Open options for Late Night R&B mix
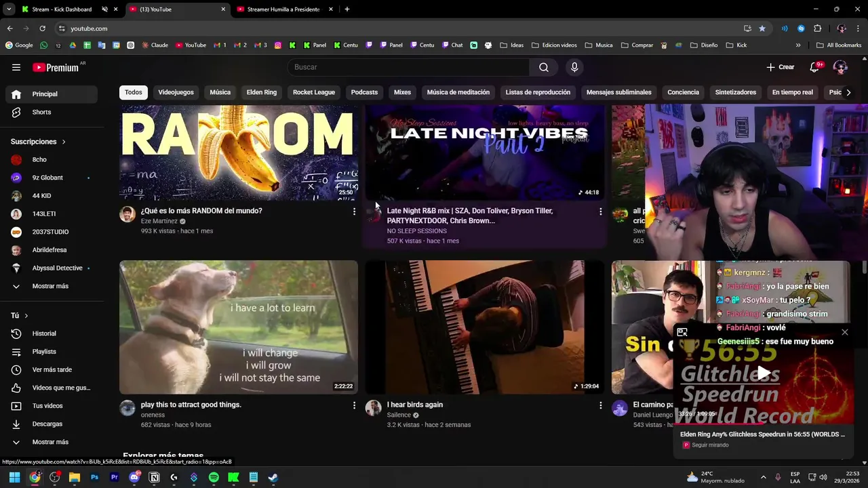 click(600, 211)
